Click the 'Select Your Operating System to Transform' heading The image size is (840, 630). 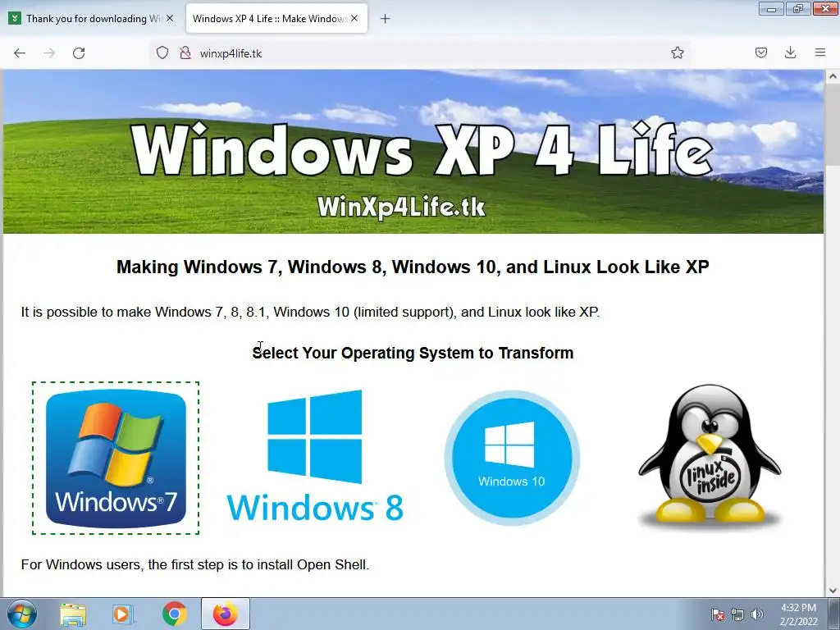click(x=413, y=353)
